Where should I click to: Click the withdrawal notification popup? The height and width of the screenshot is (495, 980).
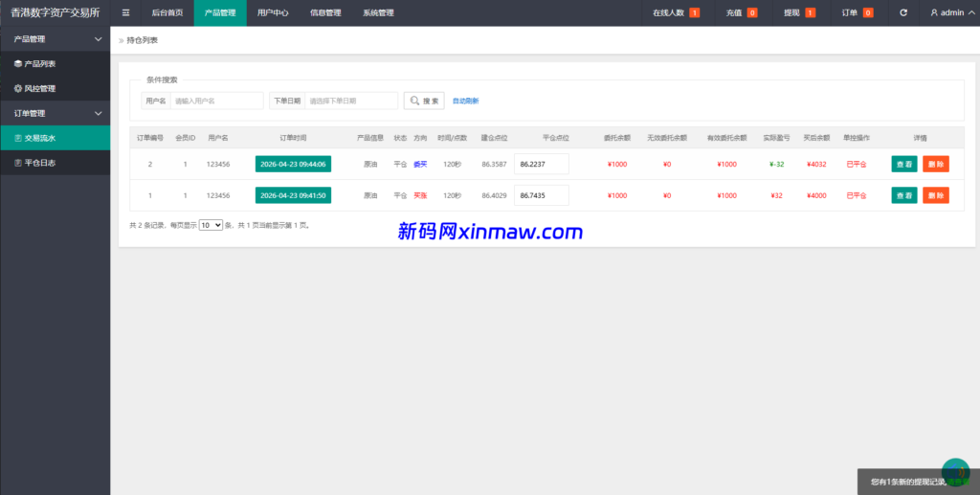coord(918,482)
